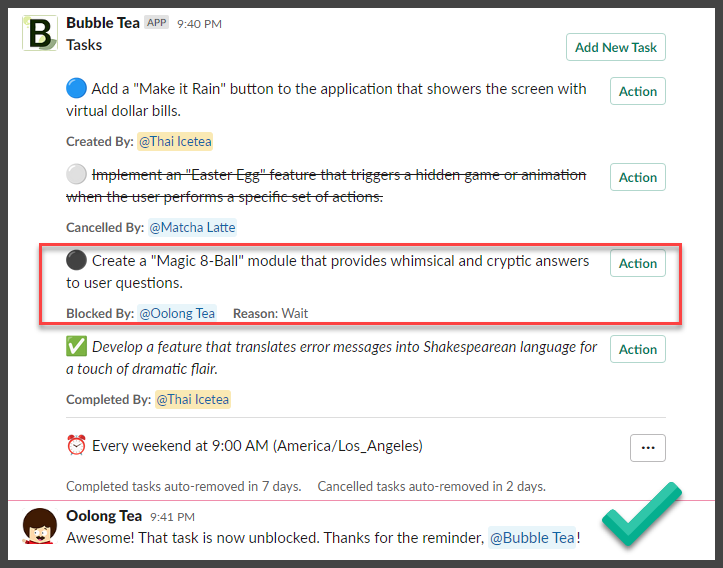The height and width of the screenshot is (568, 723).
Task: Click the alarm clock reminder emoji
Action: click(x=77, y=445)
